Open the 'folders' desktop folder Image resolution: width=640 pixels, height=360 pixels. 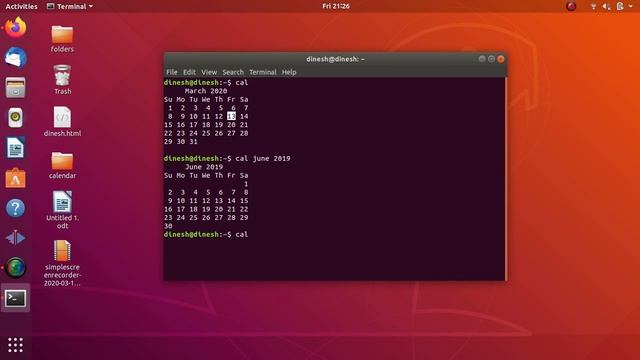[62, 39]
